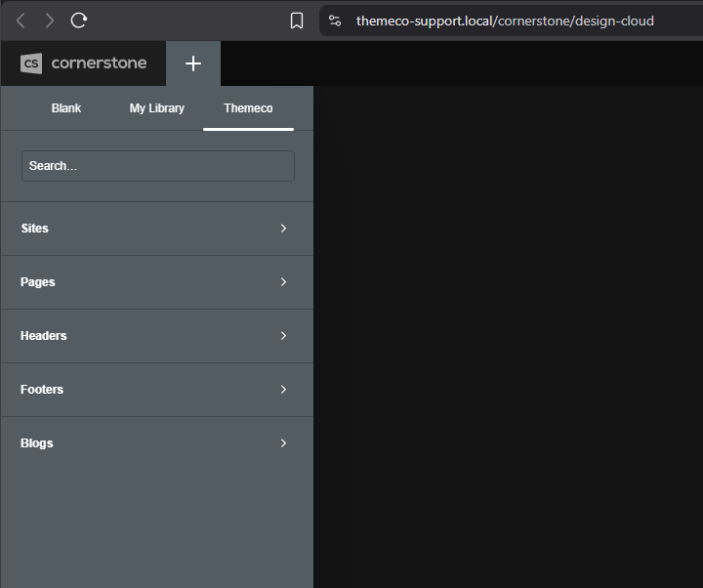Viewport: 703px width, 588px height.
Task: Open the Footers category label
Action: pos(42,390)
